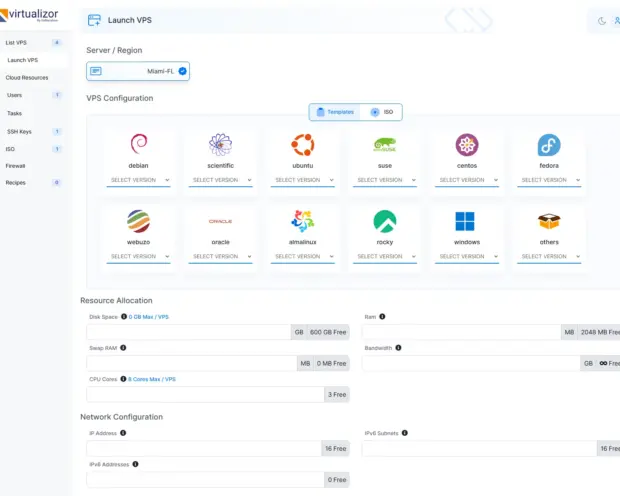Click the Bandwidth input field
This screenshot has width=620, height=496.
471,363
